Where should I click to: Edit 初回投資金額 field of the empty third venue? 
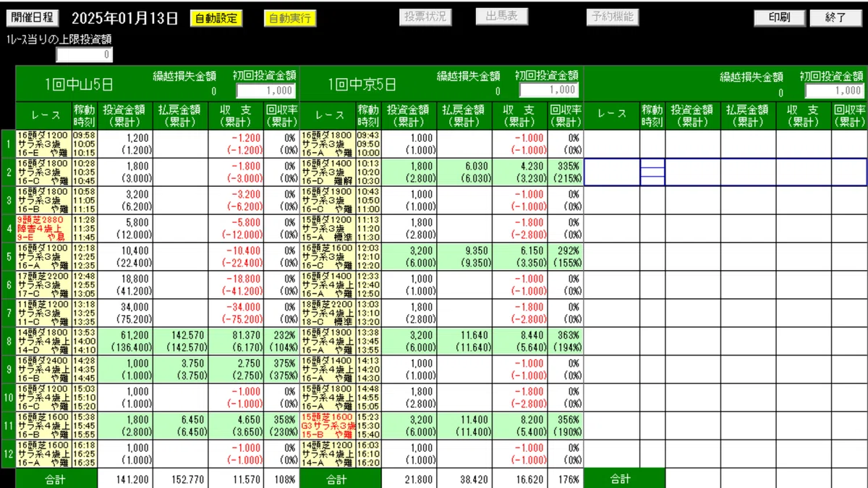(x=835, y=91)
